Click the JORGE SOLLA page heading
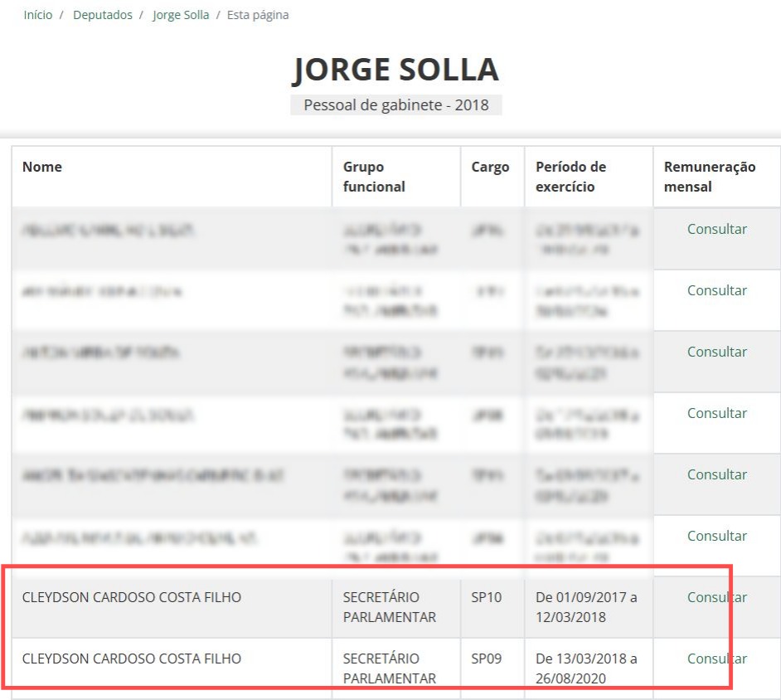This screenshot has height=700, width=781. point(395,70)
